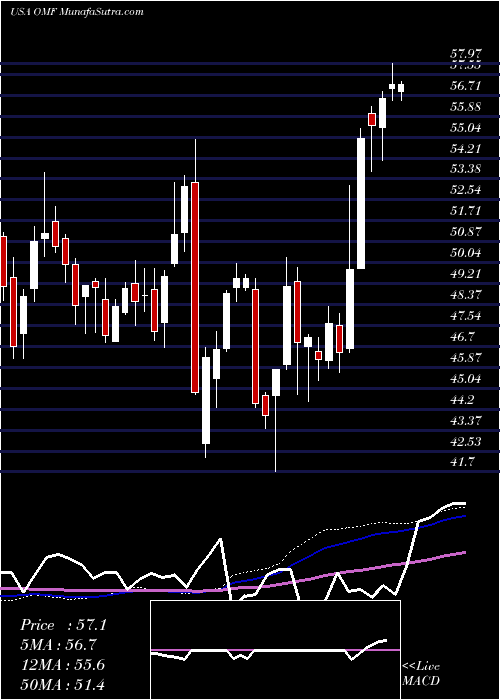Select the 52.54 price axis label

466,190
